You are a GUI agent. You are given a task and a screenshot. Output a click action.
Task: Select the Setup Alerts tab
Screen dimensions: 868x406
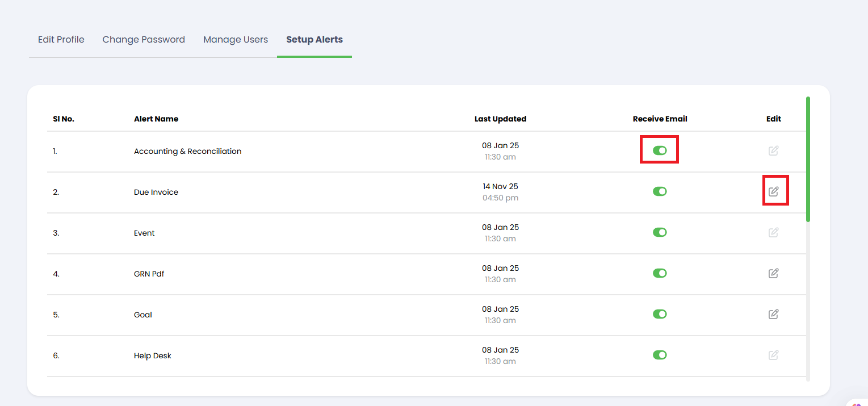coord(315,40)
